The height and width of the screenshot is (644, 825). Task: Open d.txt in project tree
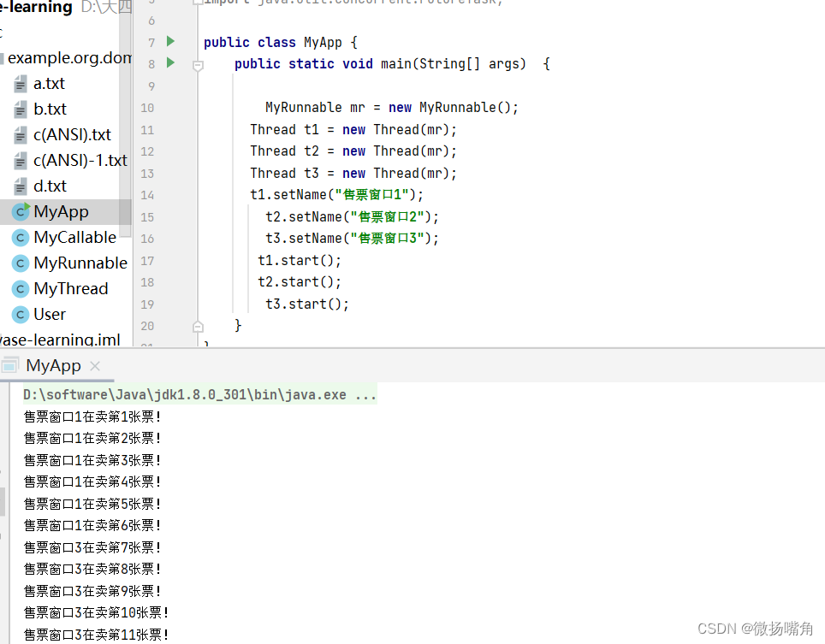tap(50, 186)
